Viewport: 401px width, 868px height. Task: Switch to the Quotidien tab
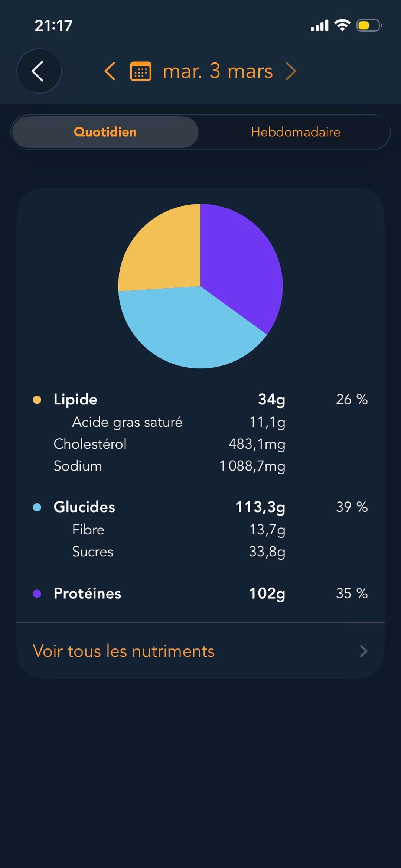pyautogui.click(x=105, y=132)
